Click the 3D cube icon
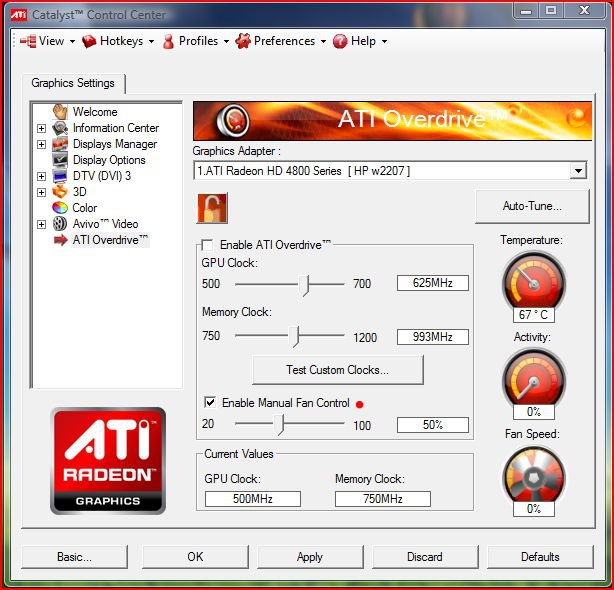The height and width of the screenshot is (590, 614). pos(60,192)
